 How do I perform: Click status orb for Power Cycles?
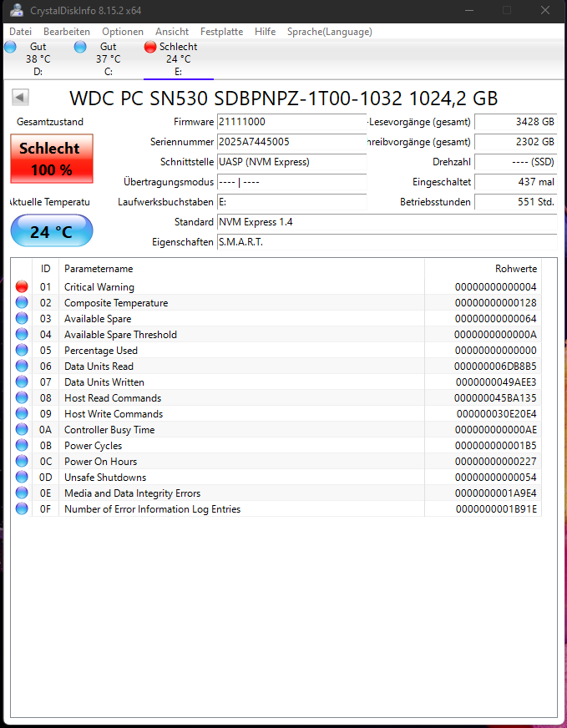point(22,445)
